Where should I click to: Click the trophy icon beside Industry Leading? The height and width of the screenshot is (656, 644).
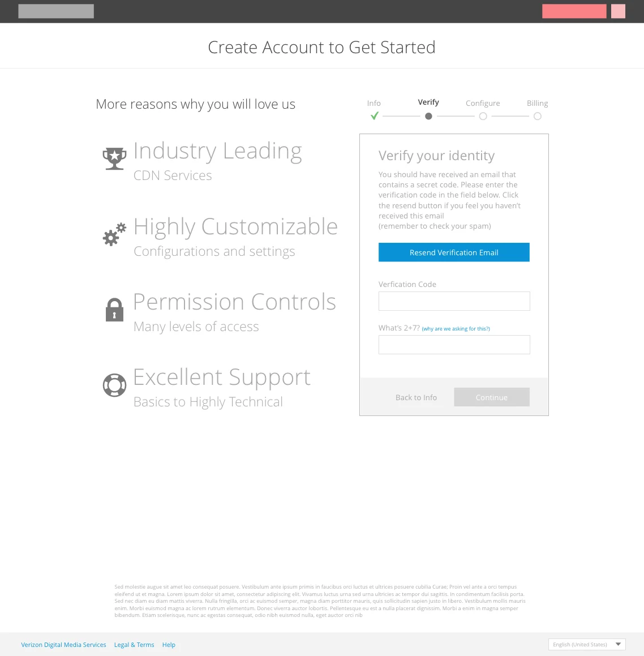tap(114, 158)
